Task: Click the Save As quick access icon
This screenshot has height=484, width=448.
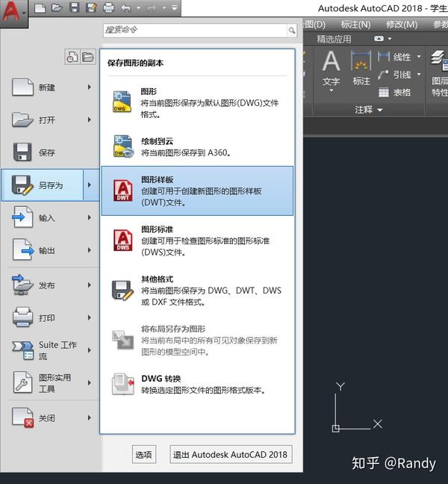Action: tap(91, 7)
